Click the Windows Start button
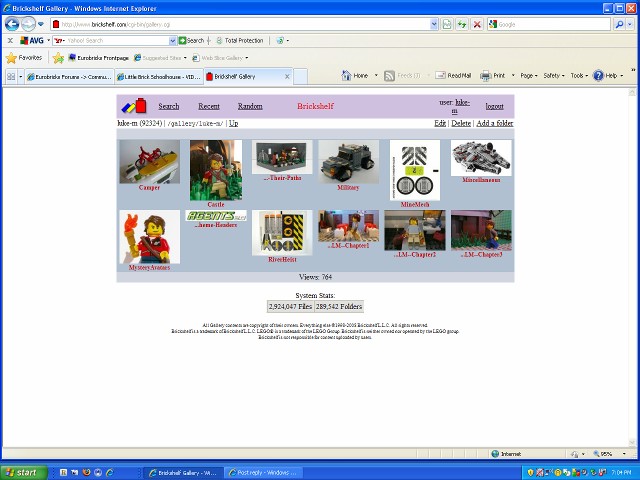This screenshot has height=480, width=640. coord(24,472)
